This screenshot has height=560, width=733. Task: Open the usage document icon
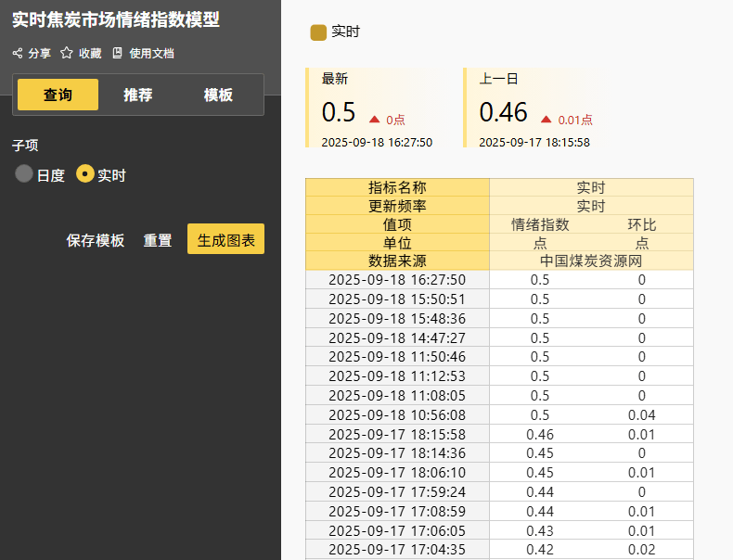(118, 53)
